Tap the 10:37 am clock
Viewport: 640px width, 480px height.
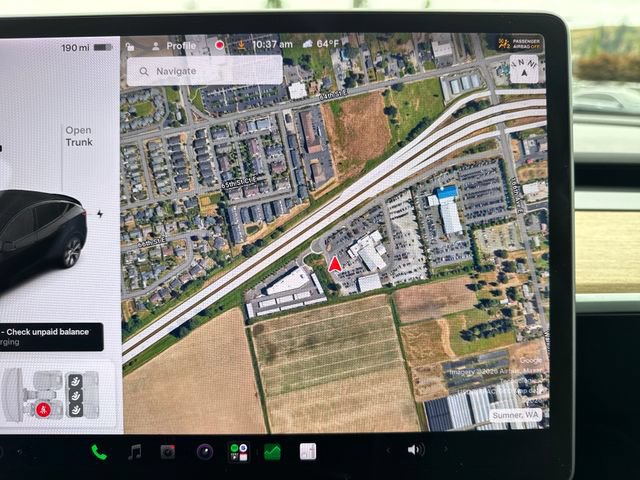[x=272, y=44]
